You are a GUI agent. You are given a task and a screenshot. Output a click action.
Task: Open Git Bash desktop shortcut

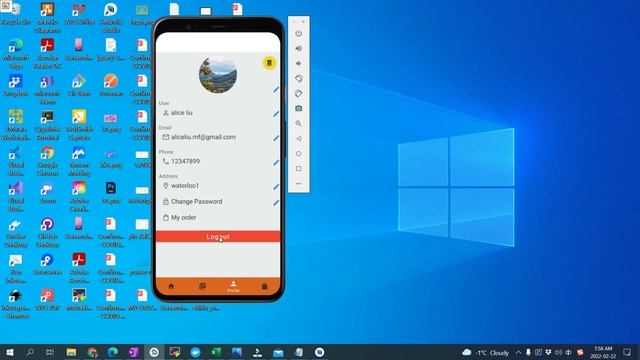(x=79, y=85)
